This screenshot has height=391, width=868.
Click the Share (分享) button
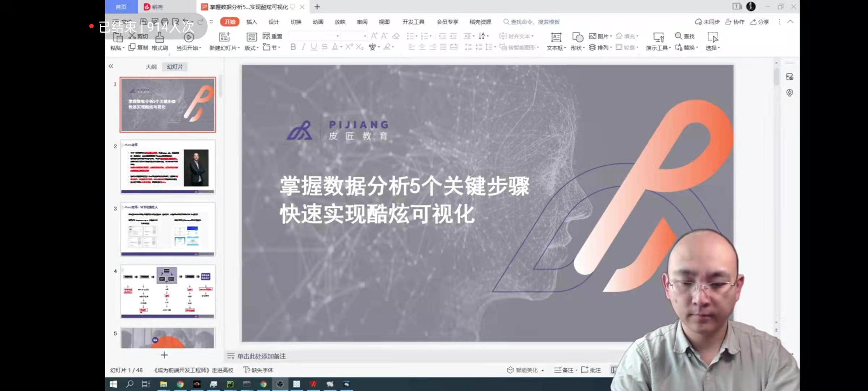pyautogui.click(x=759, y=22)
